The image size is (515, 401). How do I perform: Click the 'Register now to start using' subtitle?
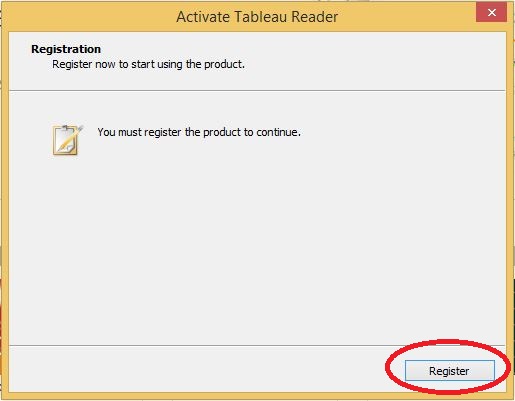pyautogui.click(x=148, y=64)
